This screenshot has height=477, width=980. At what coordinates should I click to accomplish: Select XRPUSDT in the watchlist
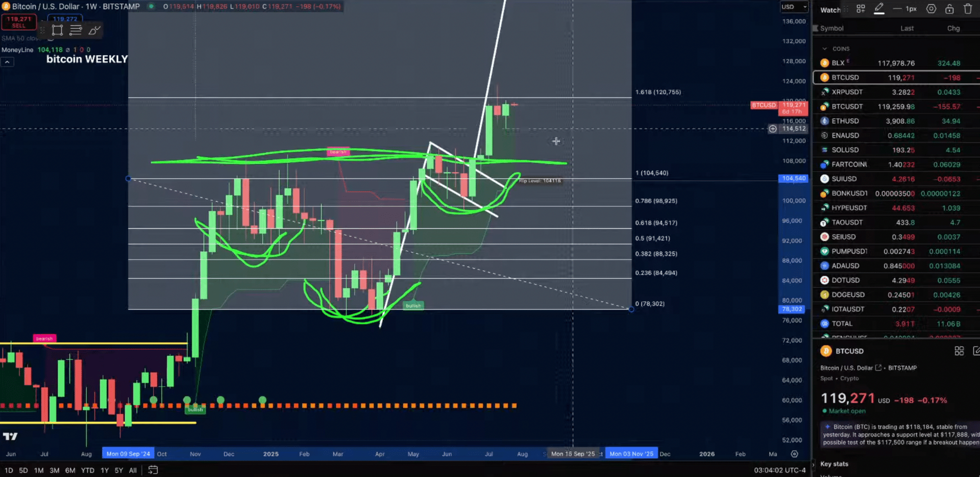click(896, 92)
